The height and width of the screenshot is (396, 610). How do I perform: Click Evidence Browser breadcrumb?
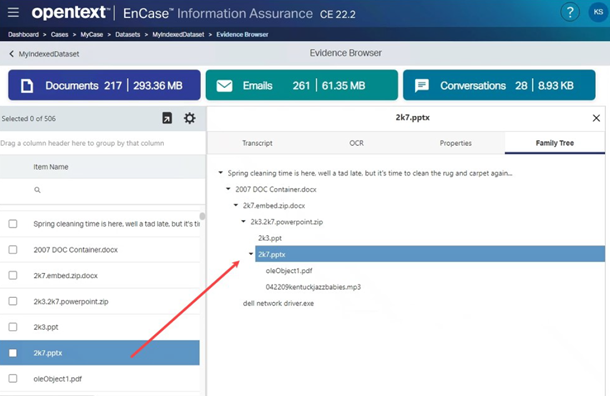[242, 35]
